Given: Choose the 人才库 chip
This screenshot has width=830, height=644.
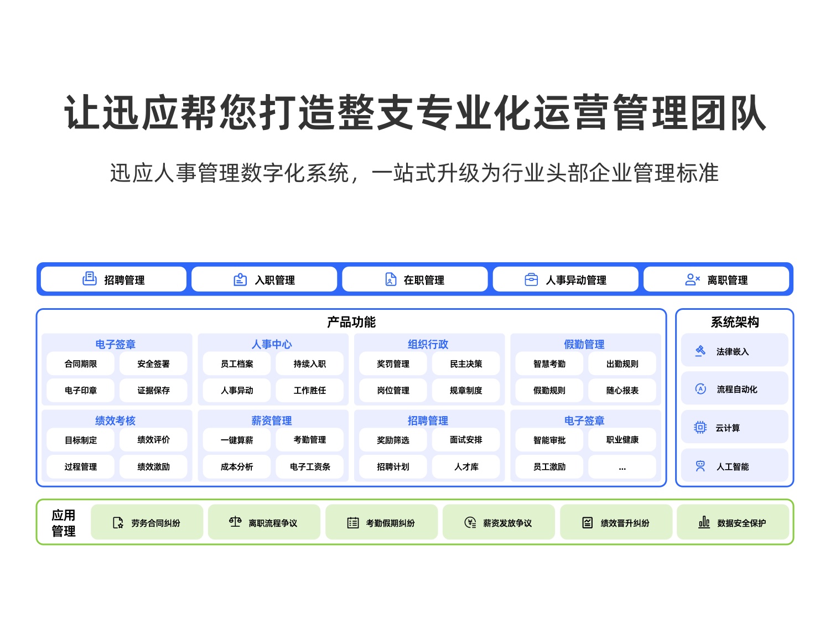Looking at the screenshot, I should click(466, 467).
